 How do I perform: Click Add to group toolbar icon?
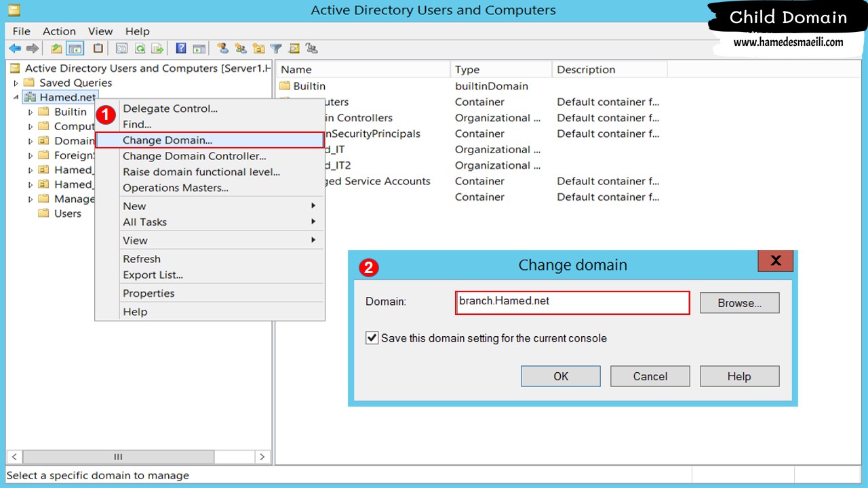[x=312, y=48]
